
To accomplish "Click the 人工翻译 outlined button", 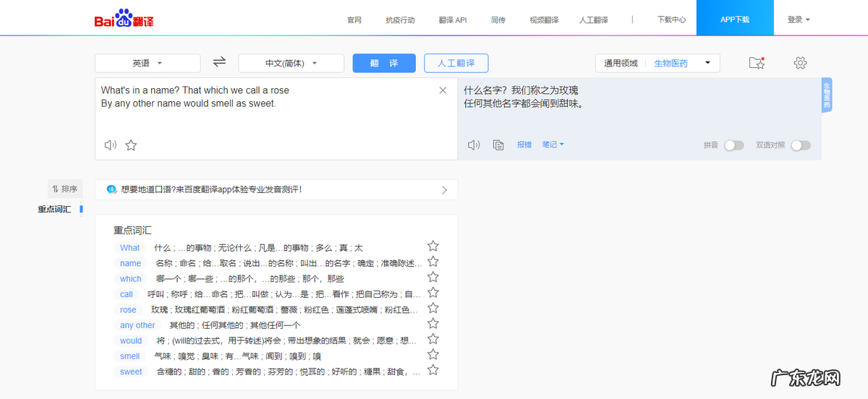I will (x=456, y=63).
